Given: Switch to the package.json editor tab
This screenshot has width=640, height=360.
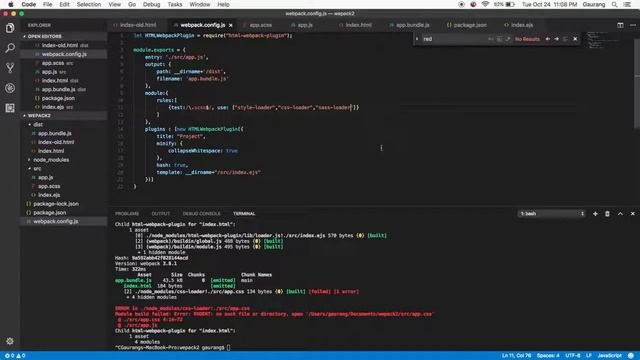Looking at the screenshot, I should 470,25.
